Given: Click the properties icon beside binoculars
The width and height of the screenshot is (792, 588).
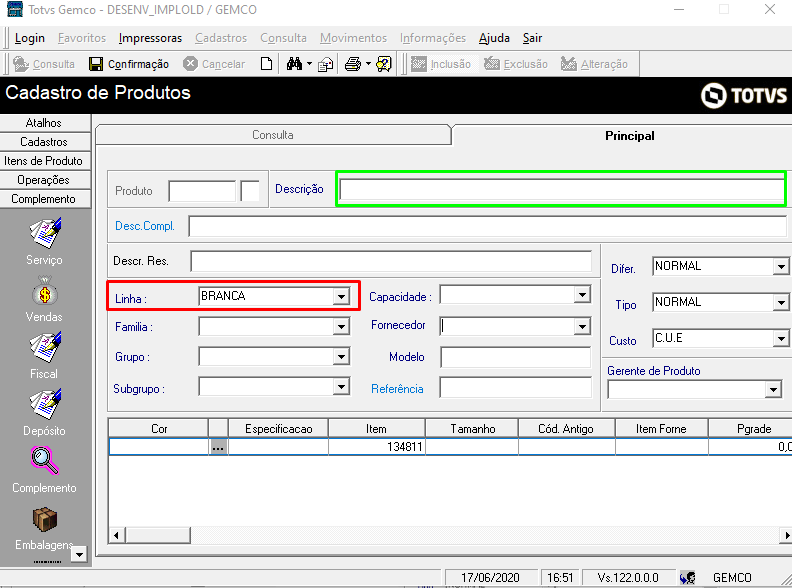Looking at the screenshot, I should [x=325, y=64].
